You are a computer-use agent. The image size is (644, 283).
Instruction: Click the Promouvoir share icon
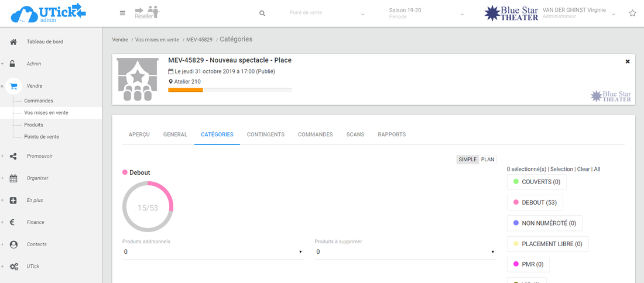pyautogui.click(x=13, y=156)
